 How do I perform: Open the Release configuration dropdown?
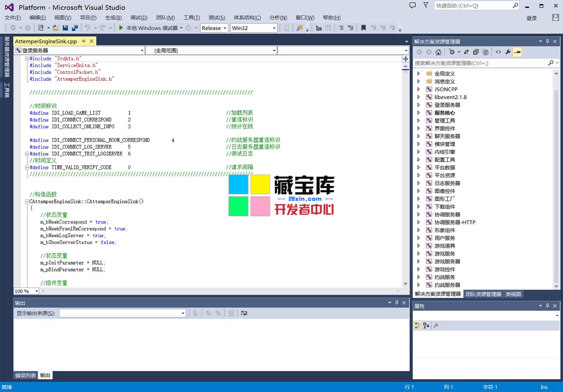point(224,28)
